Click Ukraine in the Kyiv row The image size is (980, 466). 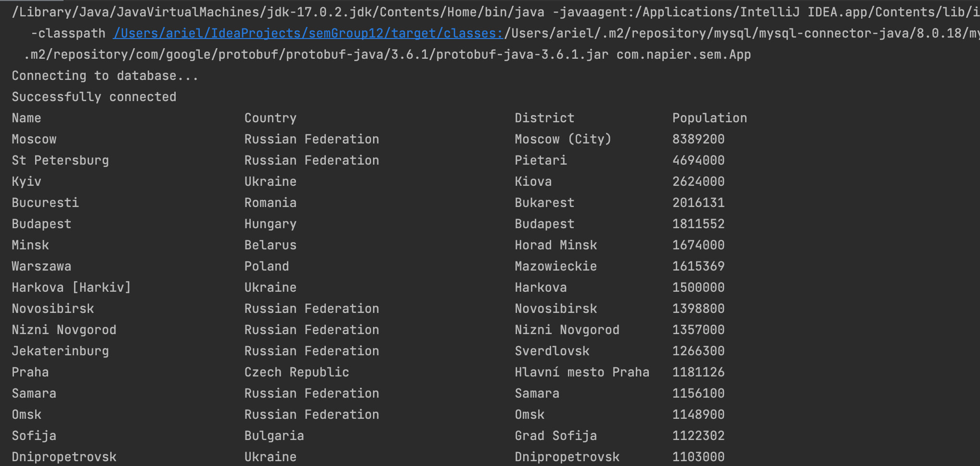click(x=271, y=181)
